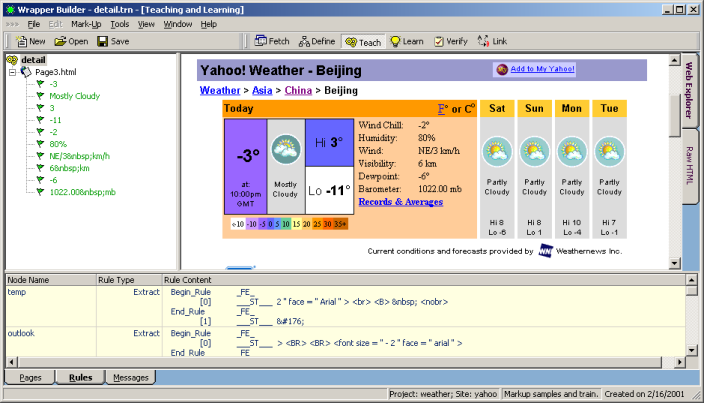The image size is (705, 403).
Task: Switch to the Messages tab
Action: click(131, 377)
